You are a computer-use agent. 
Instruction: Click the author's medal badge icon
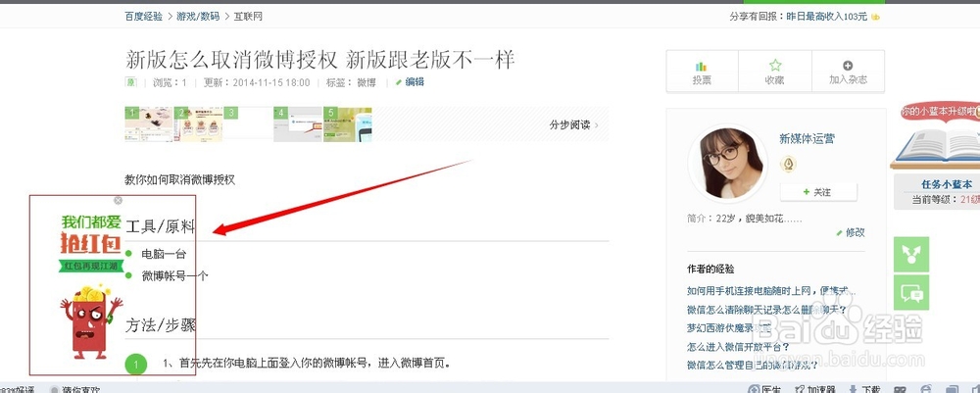point(788,165)
